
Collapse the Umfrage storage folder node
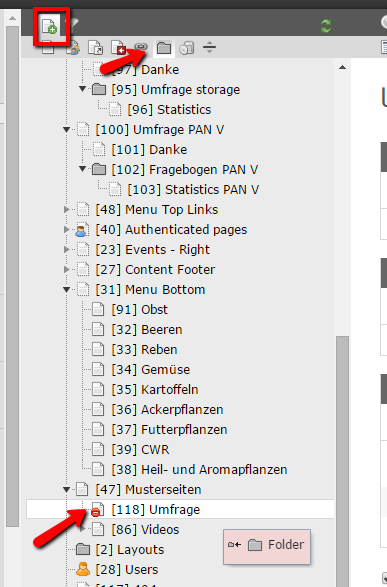click(x=82, y=89)
